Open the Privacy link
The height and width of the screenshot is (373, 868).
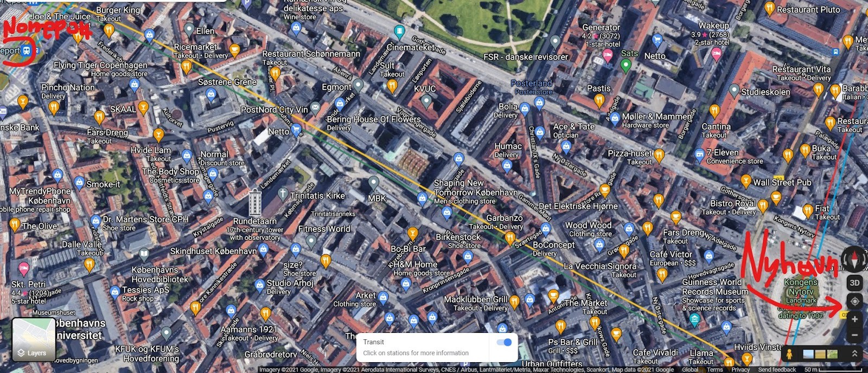point(740,370)
